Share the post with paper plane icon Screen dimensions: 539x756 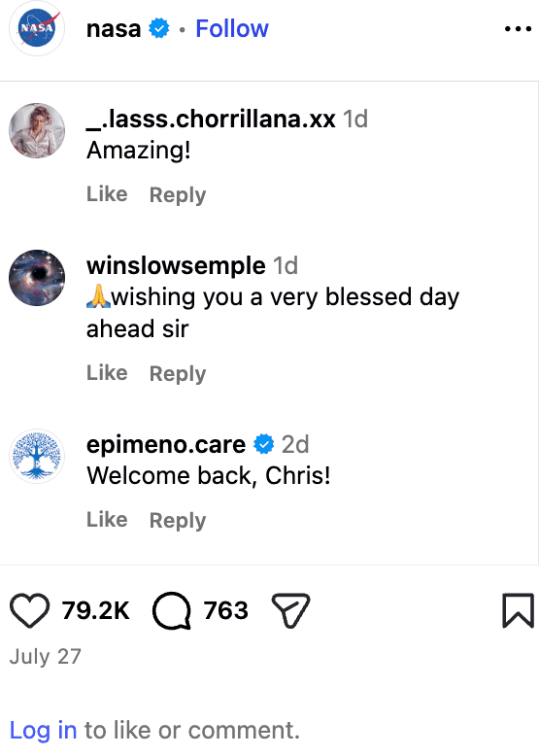click(x=290, y=610)
